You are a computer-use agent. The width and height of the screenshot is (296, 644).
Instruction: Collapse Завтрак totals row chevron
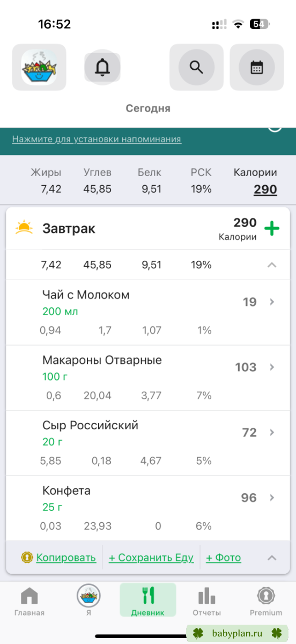[272, 265]
